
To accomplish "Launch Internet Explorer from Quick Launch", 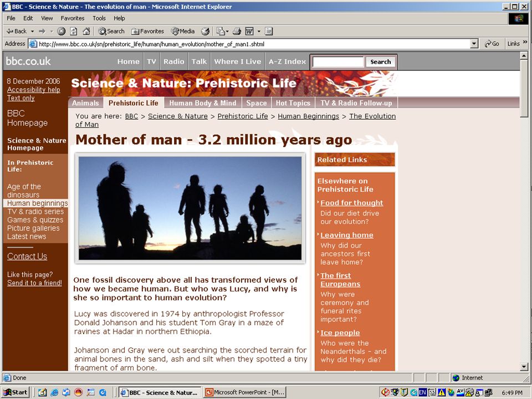I will pyautogui.click(x=54, y=392).
